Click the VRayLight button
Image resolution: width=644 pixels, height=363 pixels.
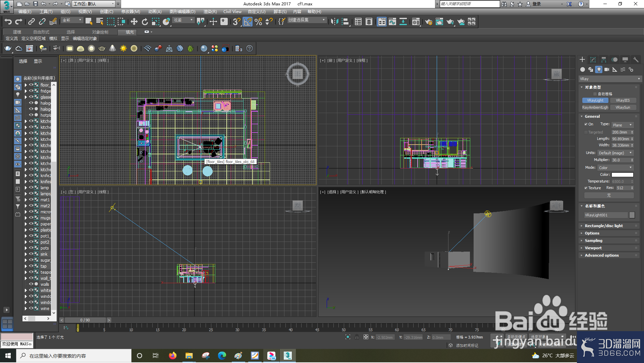[x=595, y=100]
